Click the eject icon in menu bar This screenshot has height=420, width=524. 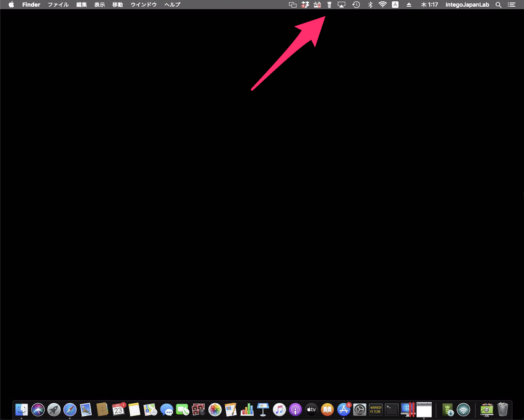tap(409, 5)
